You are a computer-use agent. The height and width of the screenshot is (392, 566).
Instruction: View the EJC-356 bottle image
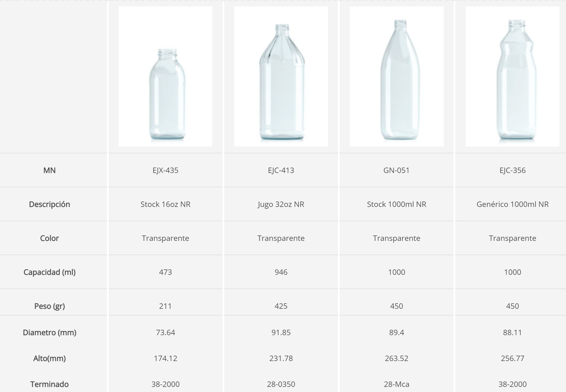point(512,77)
